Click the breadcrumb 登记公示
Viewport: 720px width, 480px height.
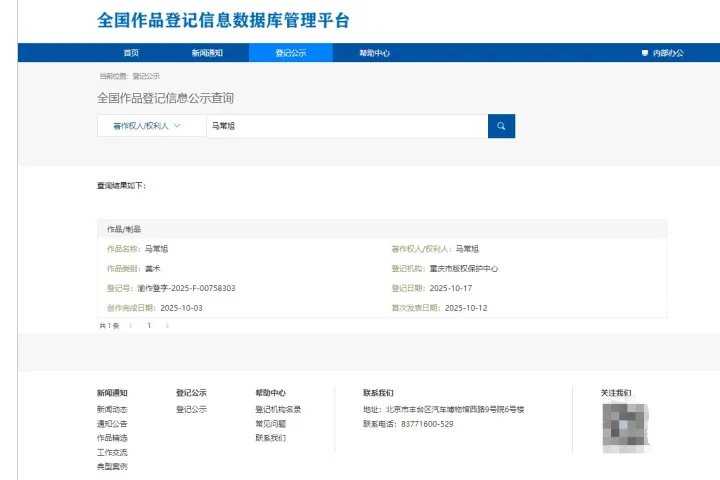point(146,76)
